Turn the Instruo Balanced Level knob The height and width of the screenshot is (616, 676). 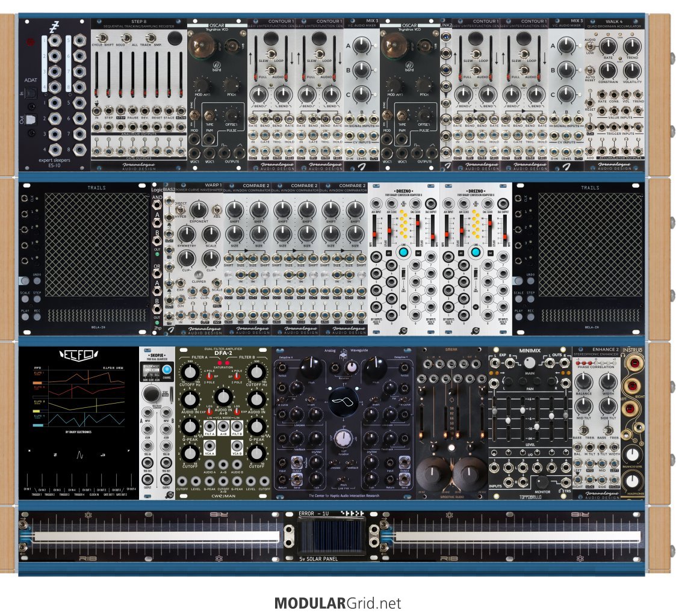631,454
